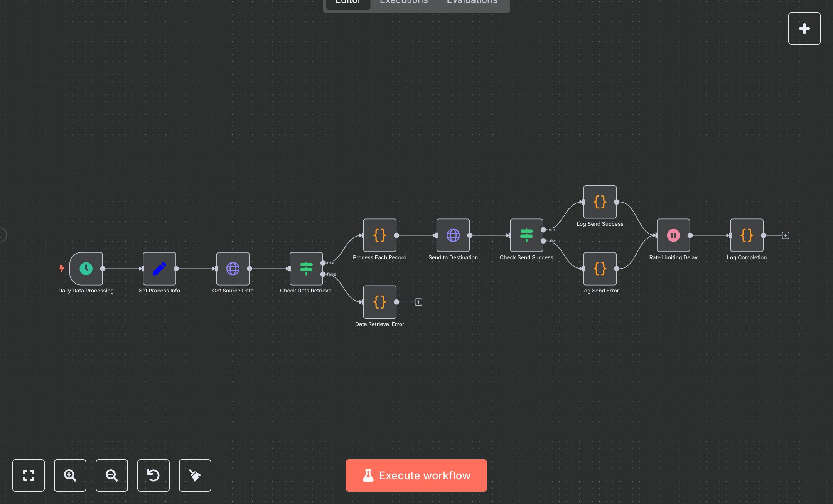
Task: Zoom in on the workflow canvas
Action: pos(70,475)
